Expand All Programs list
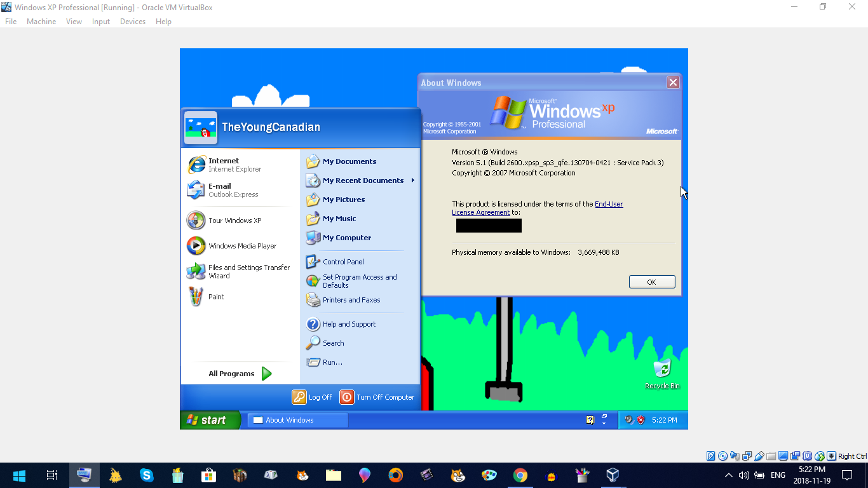Image resolution: width=868 pixels, height=488 pixels. click(x=240, y=374)
